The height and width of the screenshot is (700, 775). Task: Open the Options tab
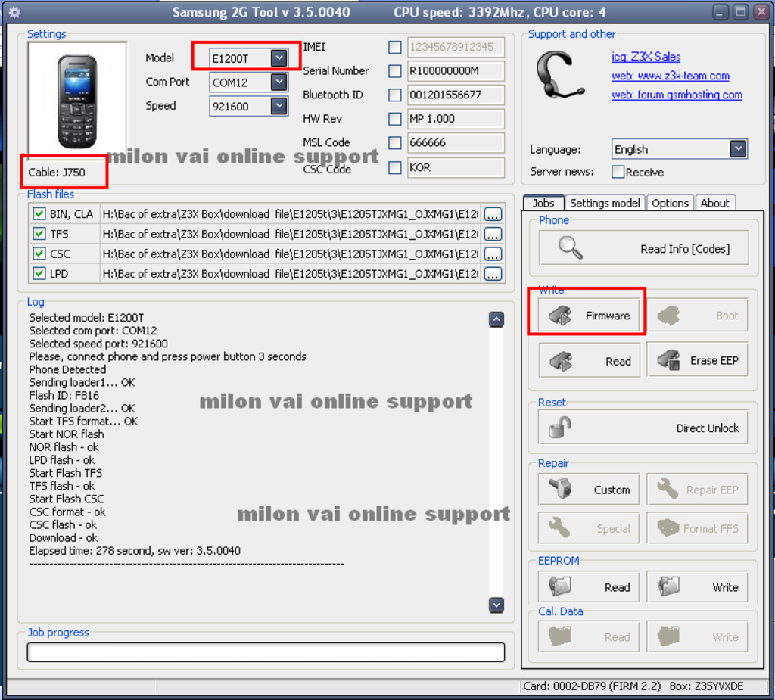click(x=670, y=203)
